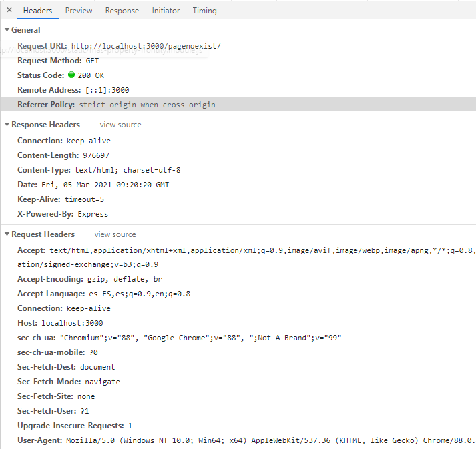Collapse the Response Headers section
This screenshot has height=449, width=476.
point(7,125)
